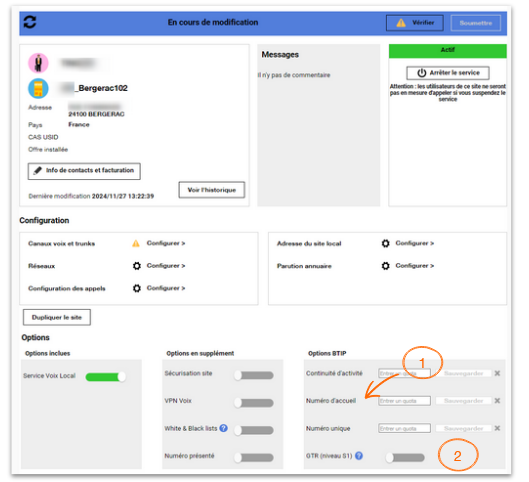Image resolution: width=529 pixels, height=482 pixels.
Task: Turn on the VPN Voix toggle
Action: pos(254,402)
